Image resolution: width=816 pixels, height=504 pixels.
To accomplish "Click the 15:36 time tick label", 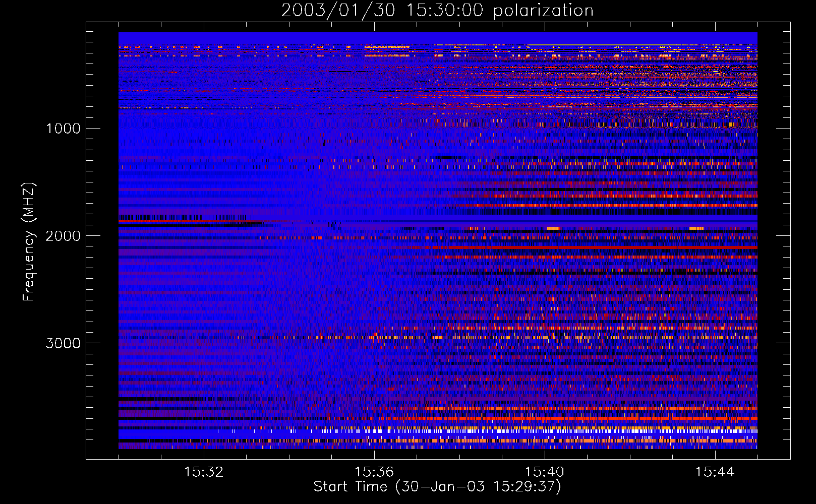I will click(374, 472).
